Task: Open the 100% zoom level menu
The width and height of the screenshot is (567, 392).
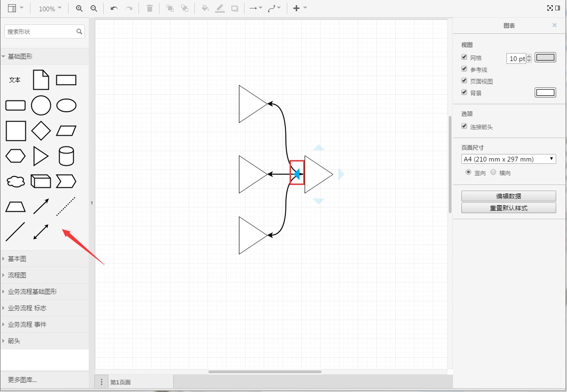Action: coord(50,8)
